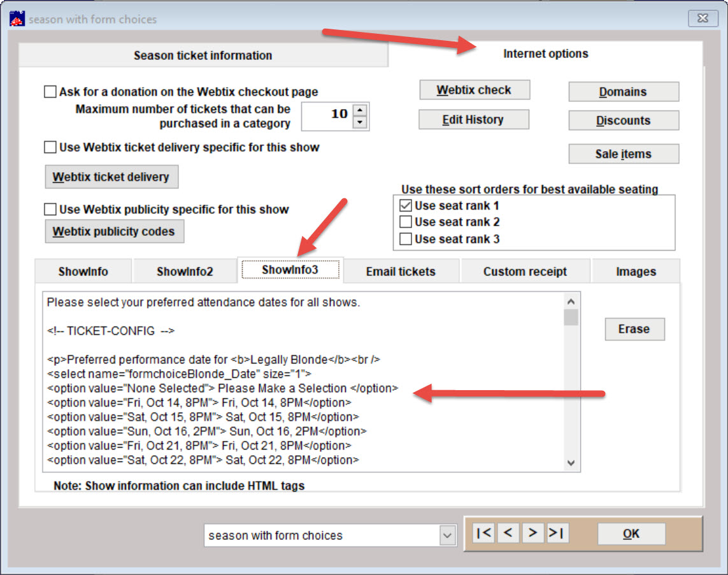The width and height of the screenshot is (728, 575).
Task: Select the ShowInfo3 tab
Action: tap(290, 270)
